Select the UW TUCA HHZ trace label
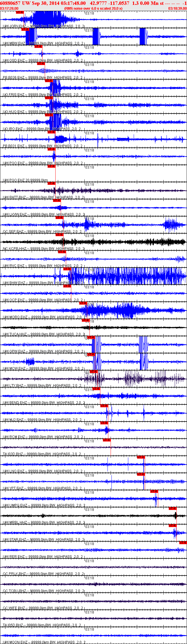187x644 pixels. coord(44,334)
